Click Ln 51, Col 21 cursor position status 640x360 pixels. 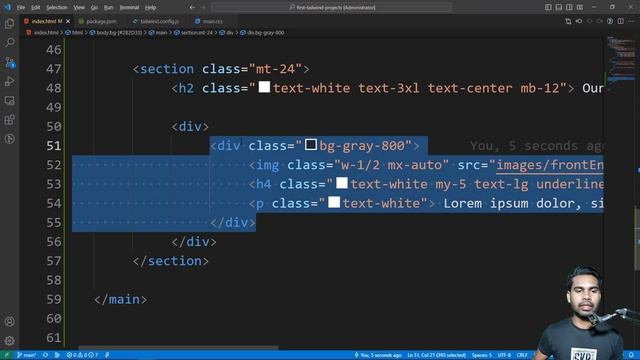pyautogui.click(x=436, y=355)
